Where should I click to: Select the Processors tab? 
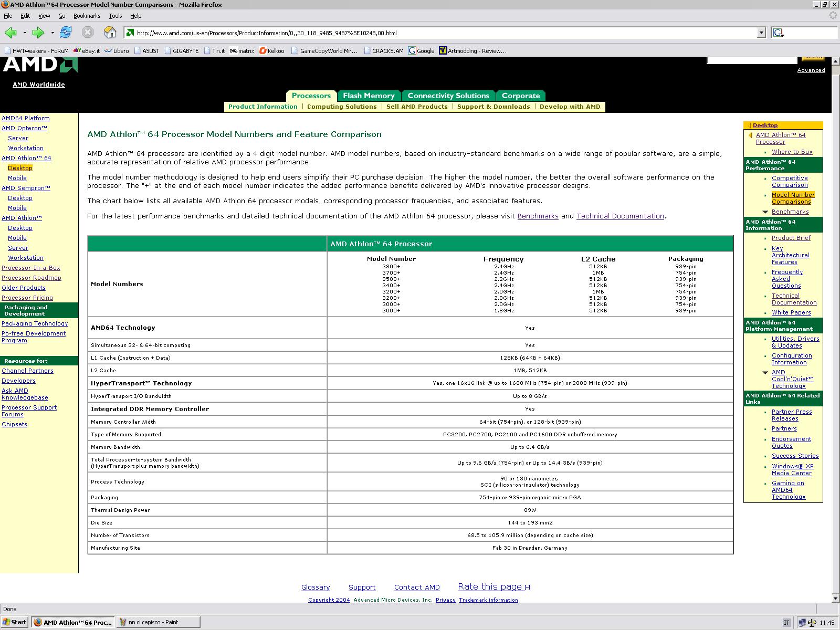tap(311, 96)
